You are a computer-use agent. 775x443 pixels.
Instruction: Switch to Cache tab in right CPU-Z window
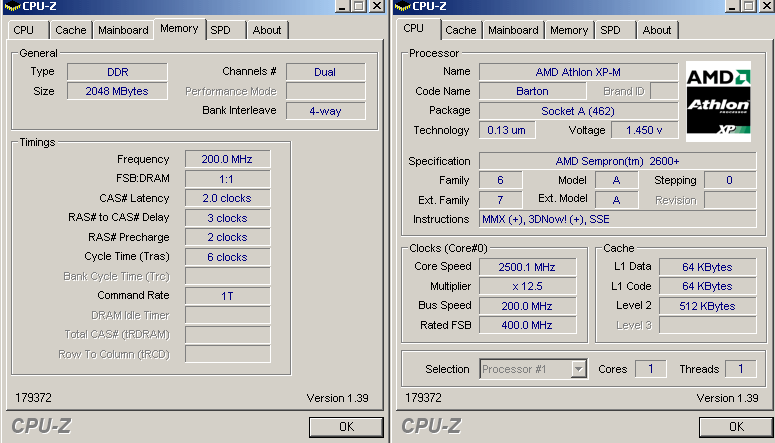click(x=461, y=30)
